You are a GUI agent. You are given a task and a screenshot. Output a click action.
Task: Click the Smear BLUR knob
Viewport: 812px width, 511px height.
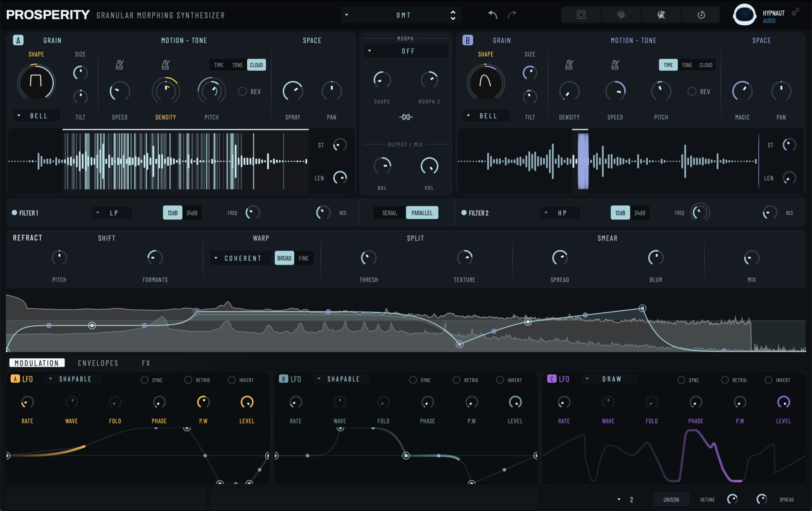click(655, 258)
